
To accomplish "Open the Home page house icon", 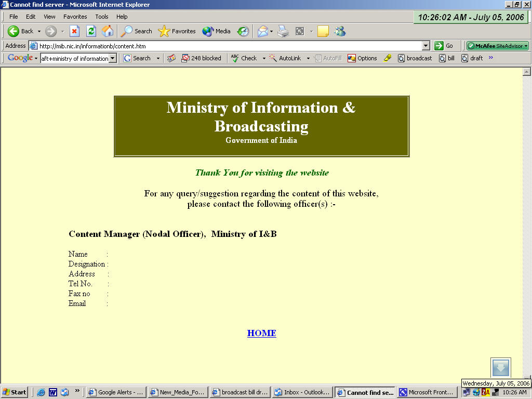I will tap(108, 31).
